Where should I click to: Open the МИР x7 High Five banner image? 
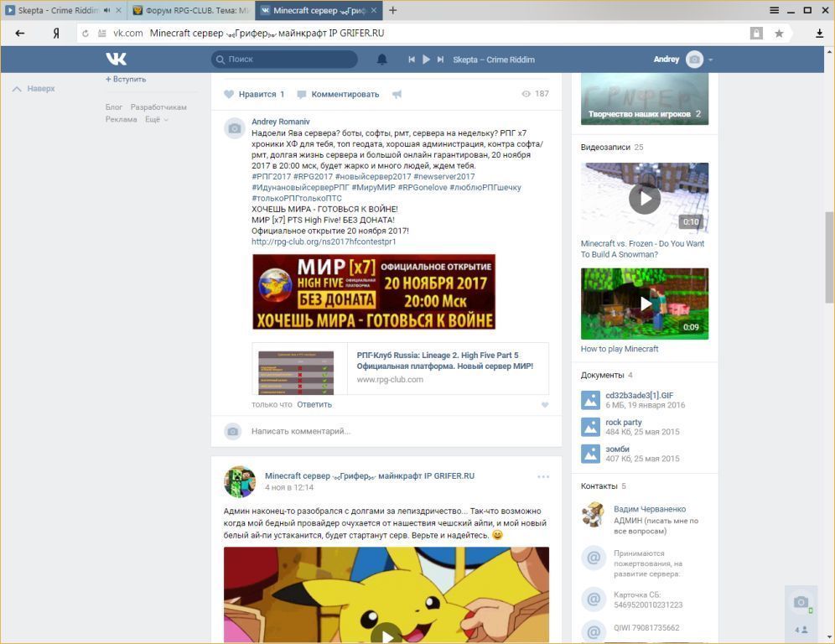(374, 292)
